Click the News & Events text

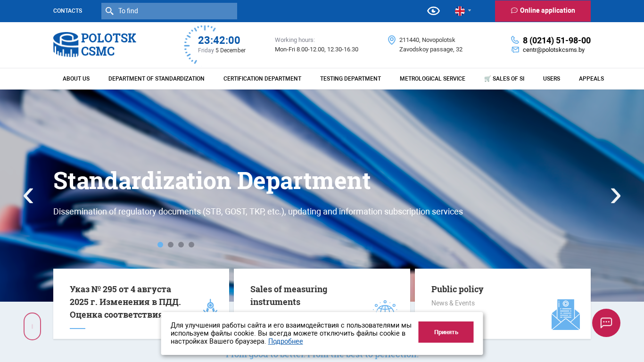(x=453, y=303)
